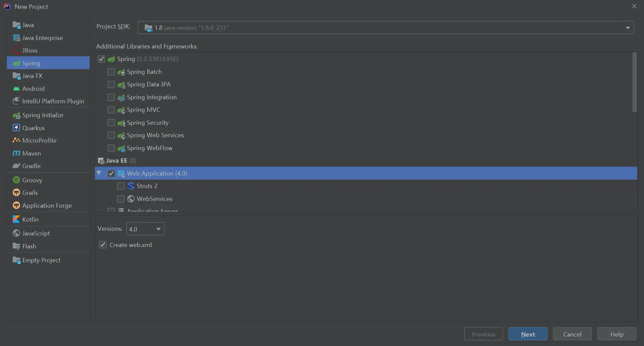Select Kotlin project type label
Screen dimensions: 644x346
(x=30, y=220)
